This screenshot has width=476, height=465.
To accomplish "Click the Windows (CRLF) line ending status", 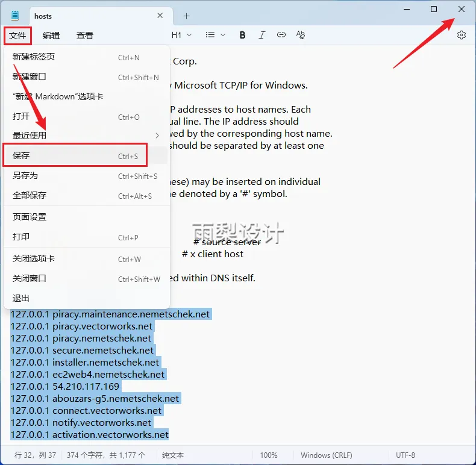I will (327, 455).
